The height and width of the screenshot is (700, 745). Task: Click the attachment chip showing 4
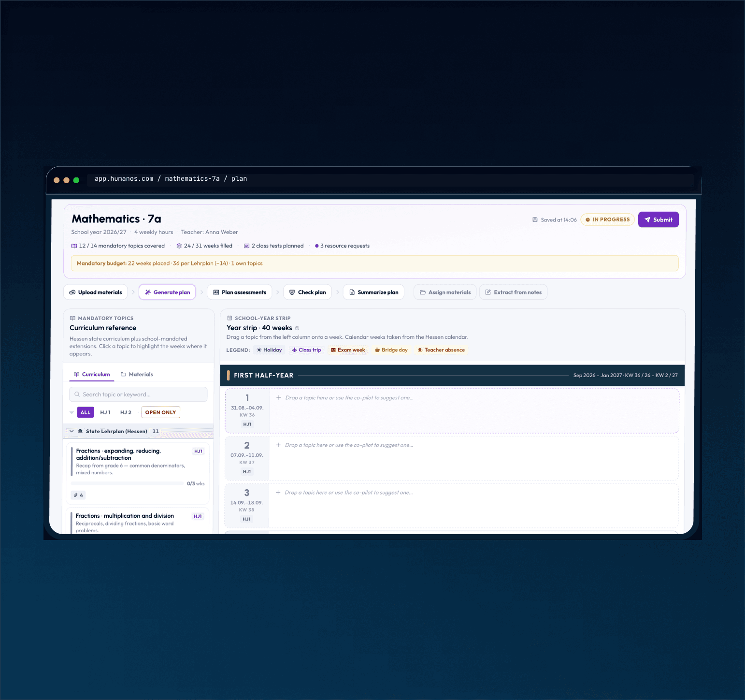78,495
